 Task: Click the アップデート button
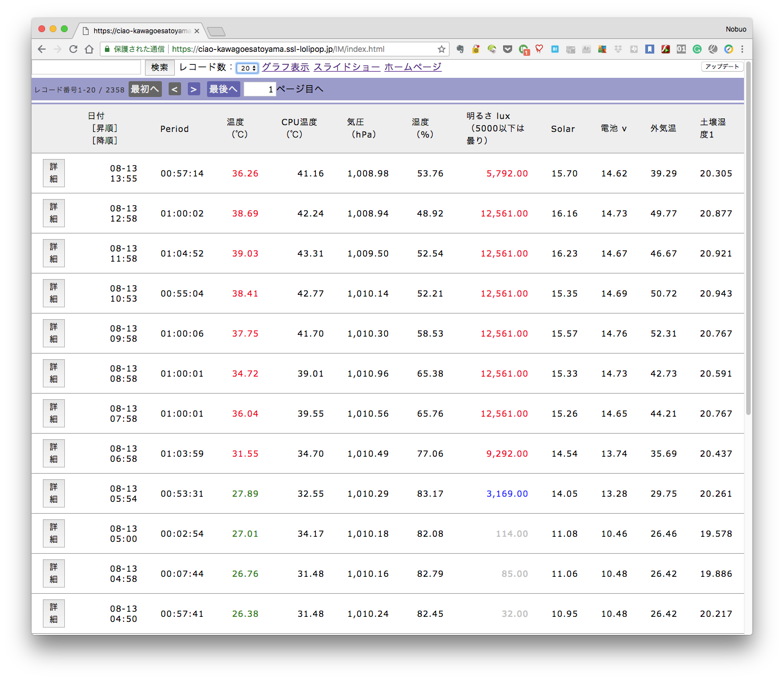pos(722,67)
